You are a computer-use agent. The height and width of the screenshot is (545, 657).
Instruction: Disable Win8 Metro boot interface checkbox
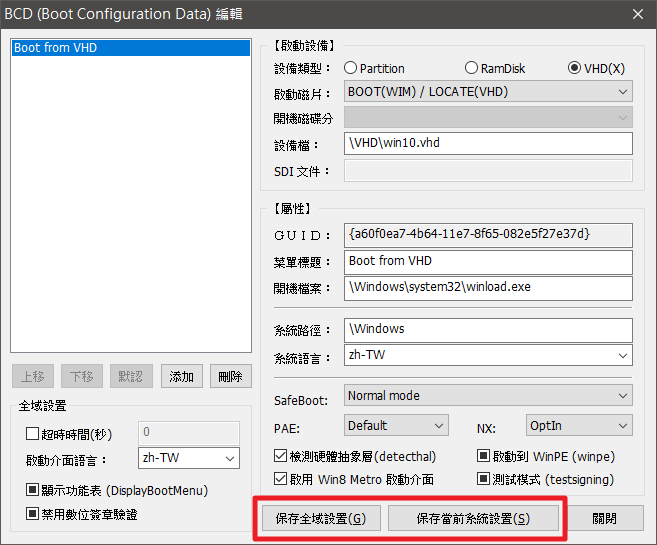pos(281,478)
